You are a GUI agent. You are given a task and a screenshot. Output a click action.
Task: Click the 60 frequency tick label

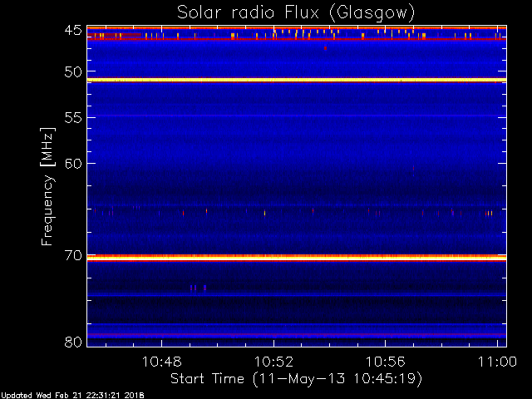(73, 164)
